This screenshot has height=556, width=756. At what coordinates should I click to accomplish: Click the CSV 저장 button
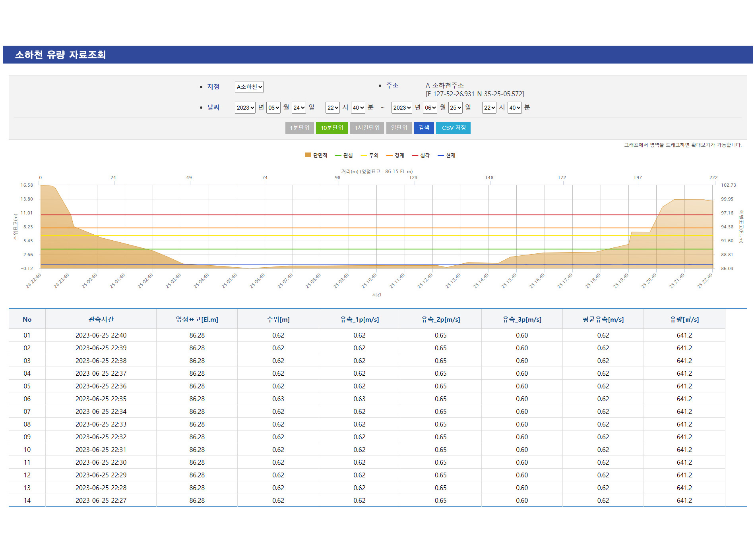click(454, 128)
